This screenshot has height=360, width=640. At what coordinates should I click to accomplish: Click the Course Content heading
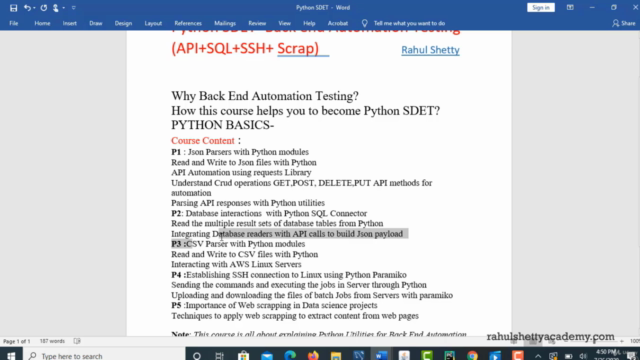click(202, 140)
